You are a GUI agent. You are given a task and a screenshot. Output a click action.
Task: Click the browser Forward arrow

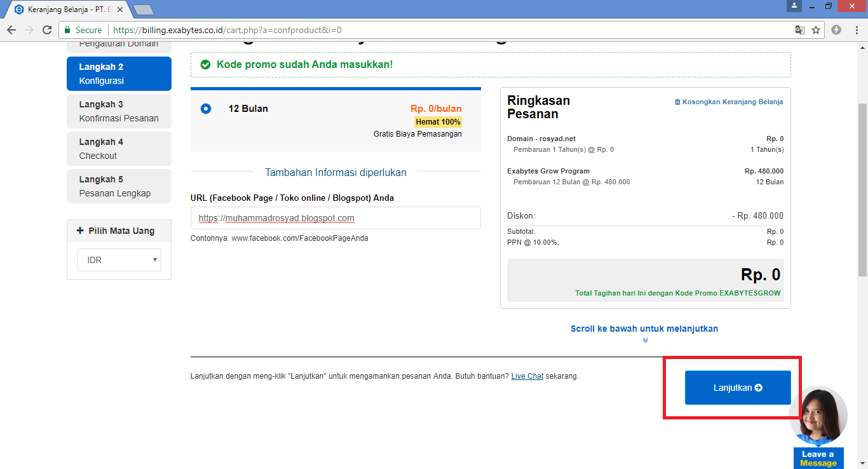(x=29, y=30)
